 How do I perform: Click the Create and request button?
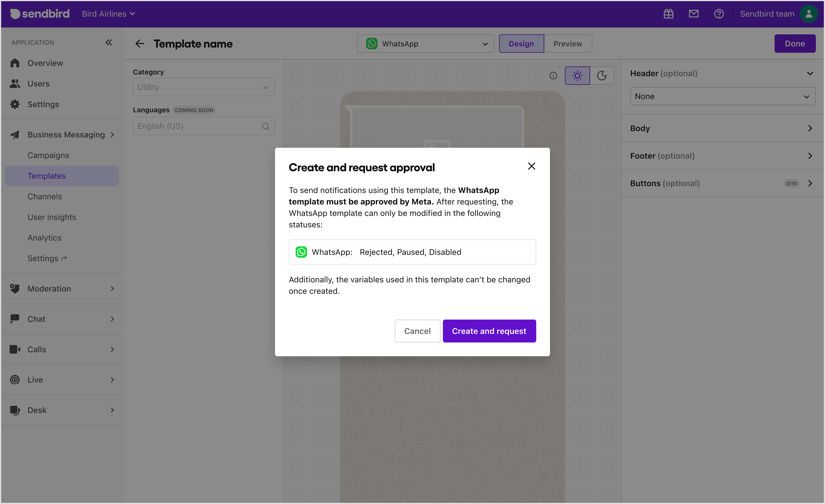(x=489, y=331)
